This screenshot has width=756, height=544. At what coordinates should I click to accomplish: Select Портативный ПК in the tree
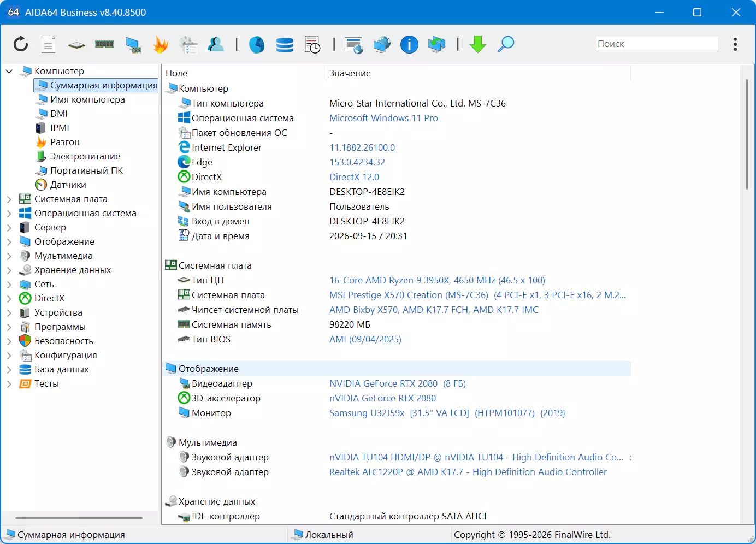click(87, 170)
